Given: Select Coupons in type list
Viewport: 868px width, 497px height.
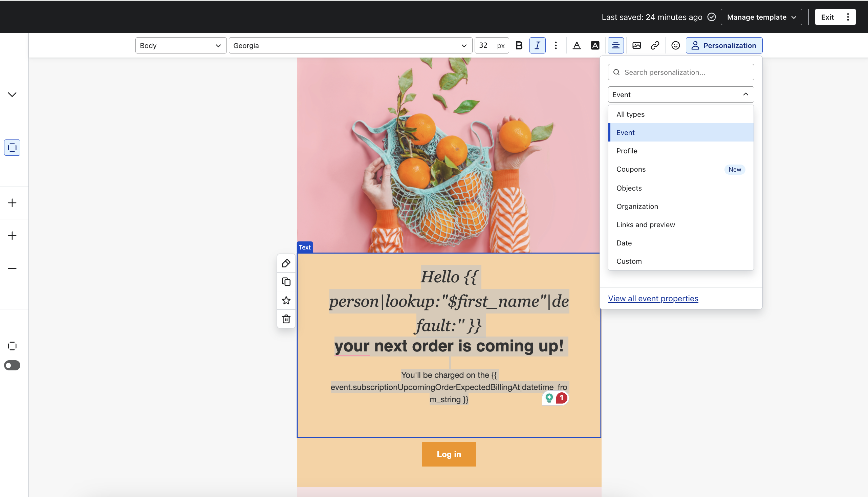Looking at the screenshot, I should (x=631, y=169).
